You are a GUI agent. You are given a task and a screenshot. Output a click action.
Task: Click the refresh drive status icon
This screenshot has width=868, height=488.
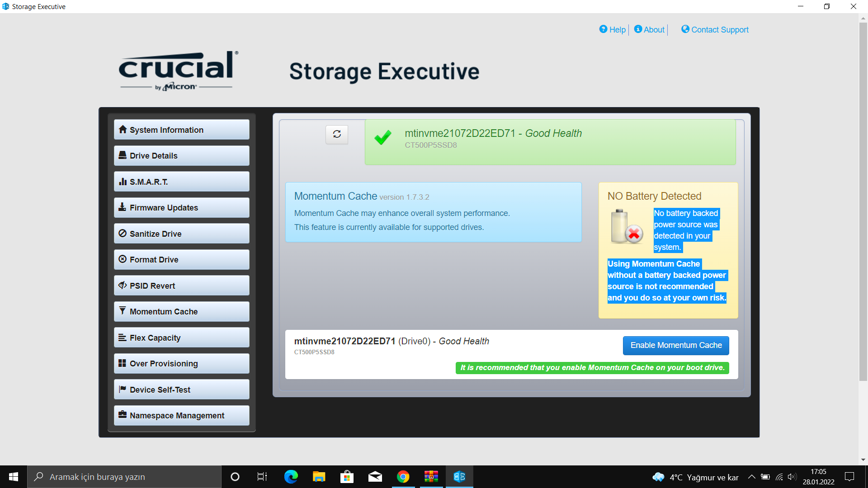337,134
